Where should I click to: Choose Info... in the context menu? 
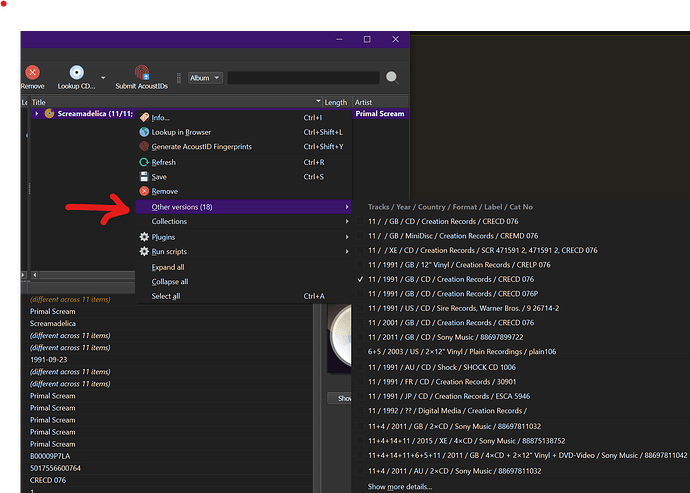point(160,117)
